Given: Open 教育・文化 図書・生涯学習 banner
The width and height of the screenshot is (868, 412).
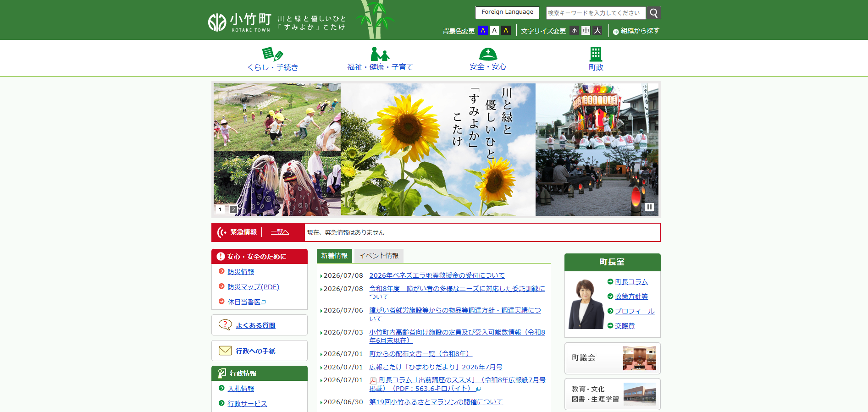Looking at the screenshot, I should 613,394.
